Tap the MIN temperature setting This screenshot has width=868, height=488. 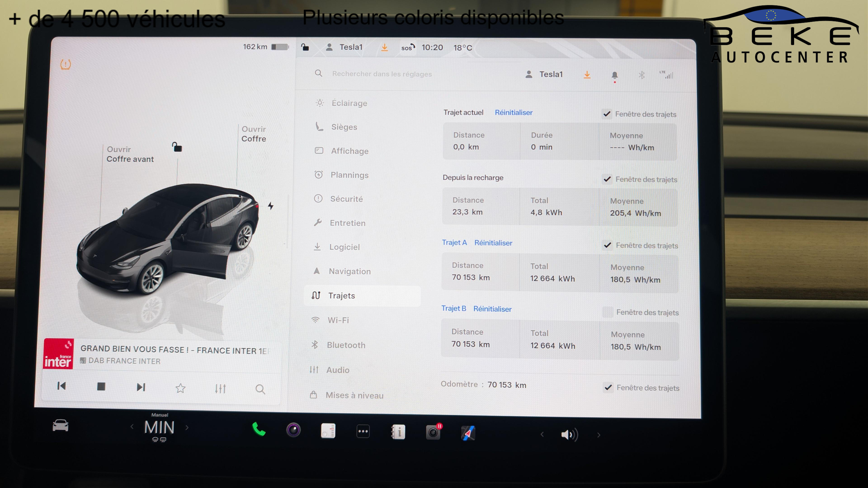click(x=159, y=428)
